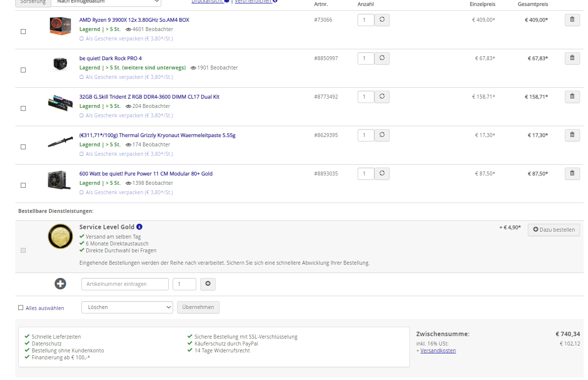This screenshot has width=588, height=380.
Task: Refresh quantity for G.Skill Trident Z RAM
Action: tap(382, 97)
